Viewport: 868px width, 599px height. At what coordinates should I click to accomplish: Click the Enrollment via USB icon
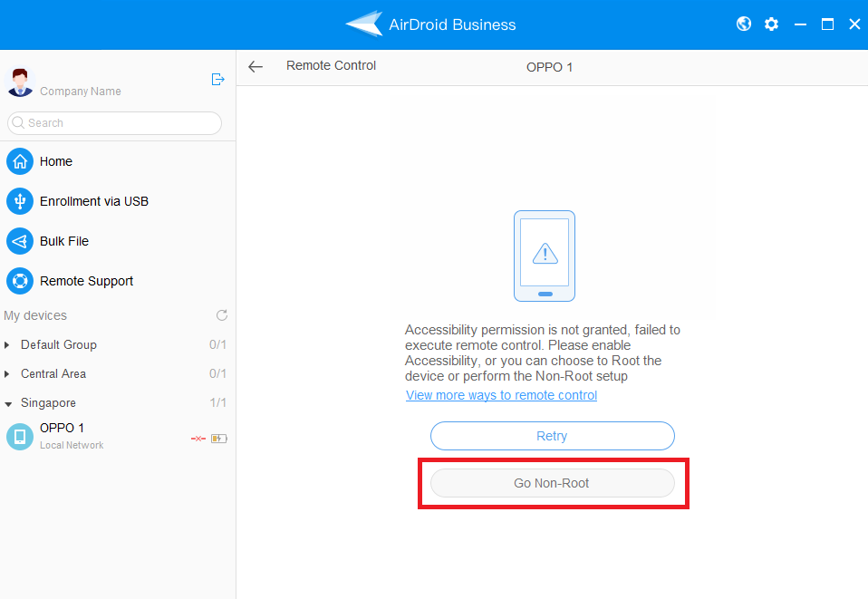(20, 201)
